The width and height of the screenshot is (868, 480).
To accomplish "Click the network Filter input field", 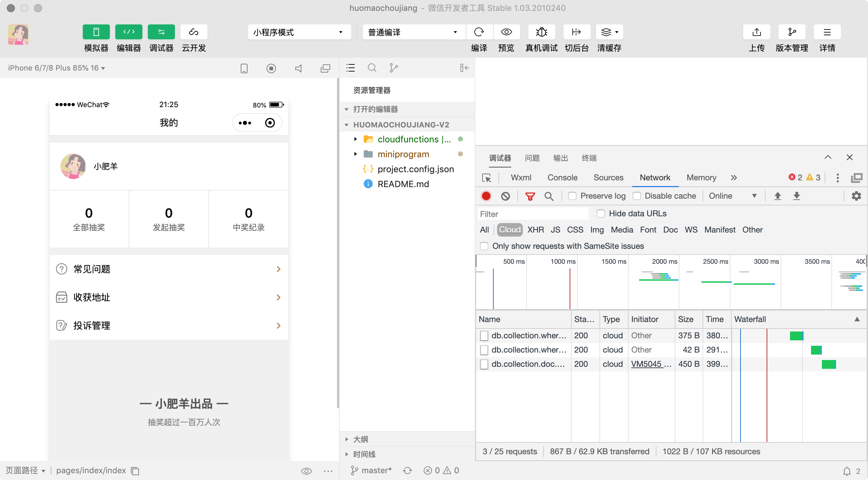I will pos(532,214).
